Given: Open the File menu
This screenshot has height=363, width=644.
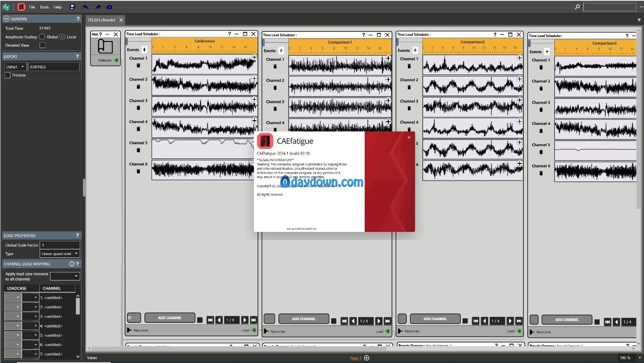Looking at the screenshot, I should [32, 7].
